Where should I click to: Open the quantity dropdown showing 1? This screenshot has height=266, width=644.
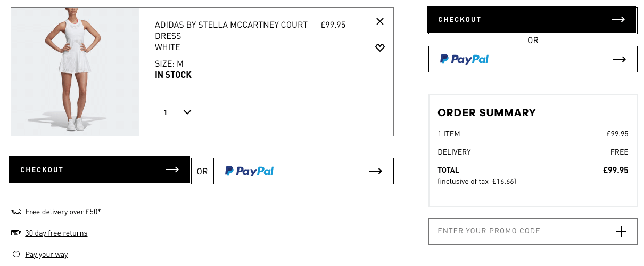coord(178,112)
